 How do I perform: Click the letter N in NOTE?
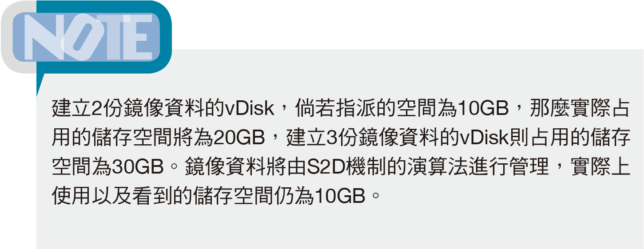[43, 37]
